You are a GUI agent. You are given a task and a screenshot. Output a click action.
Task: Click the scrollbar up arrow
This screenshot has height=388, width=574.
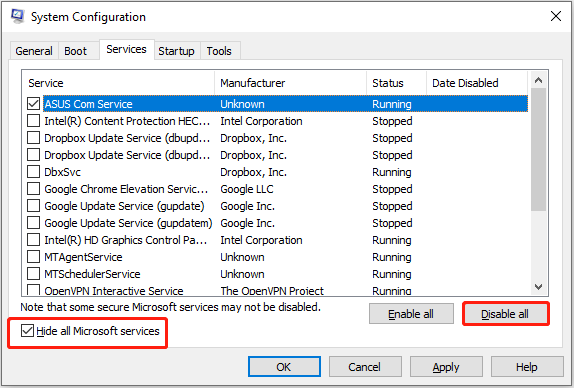538,80
